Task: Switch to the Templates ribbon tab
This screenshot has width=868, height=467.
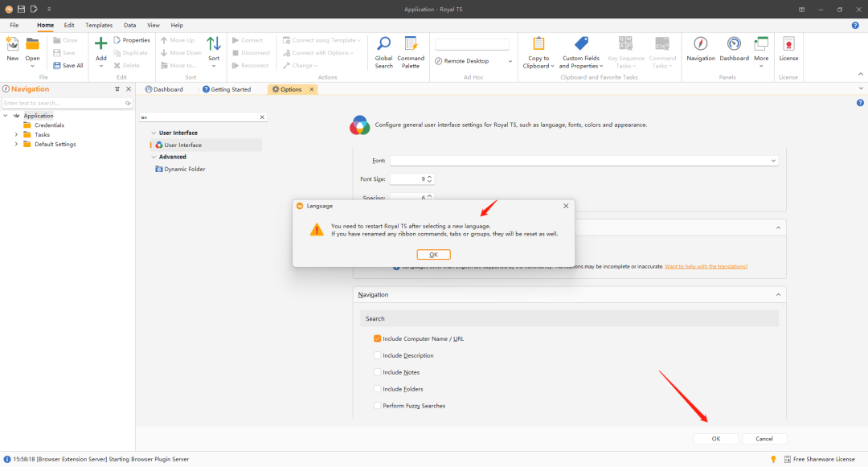Action: [99, 26]
